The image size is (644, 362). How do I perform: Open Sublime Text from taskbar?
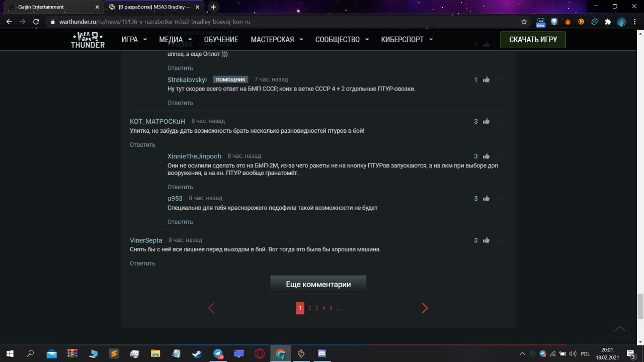click(114, 353)
